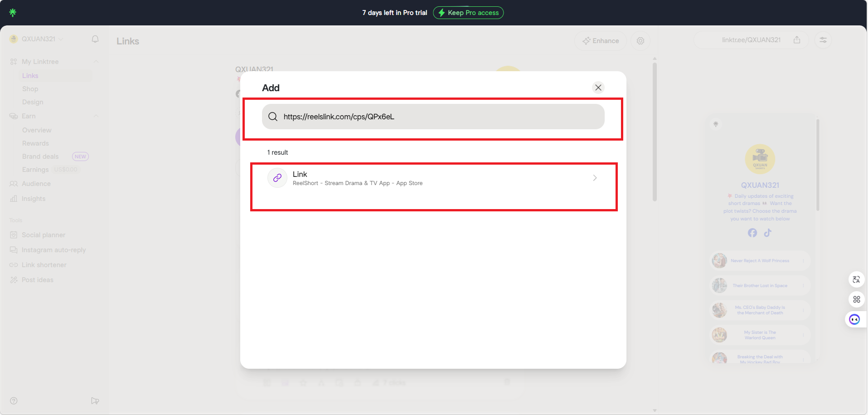Click the Keep Pro access button
This screenshot has width=868, height=415.
pyautogui.click(x=468, y=13)
